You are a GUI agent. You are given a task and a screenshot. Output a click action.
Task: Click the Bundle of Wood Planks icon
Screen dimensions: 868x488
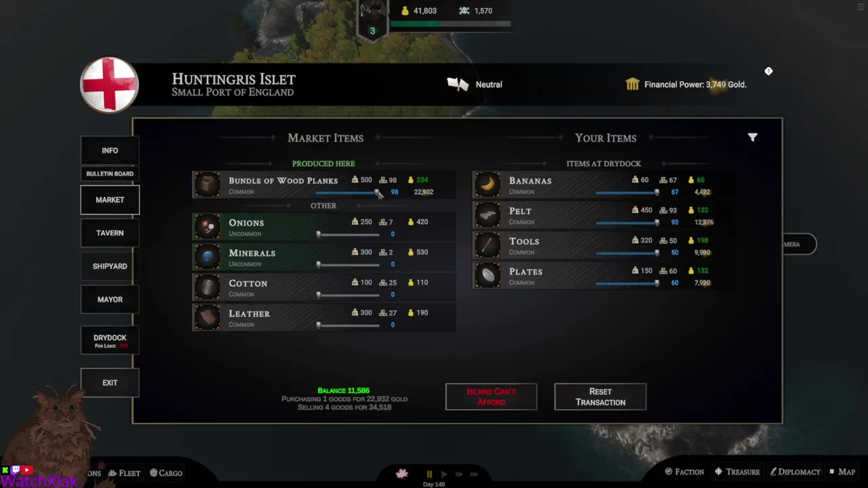[207, 184]
